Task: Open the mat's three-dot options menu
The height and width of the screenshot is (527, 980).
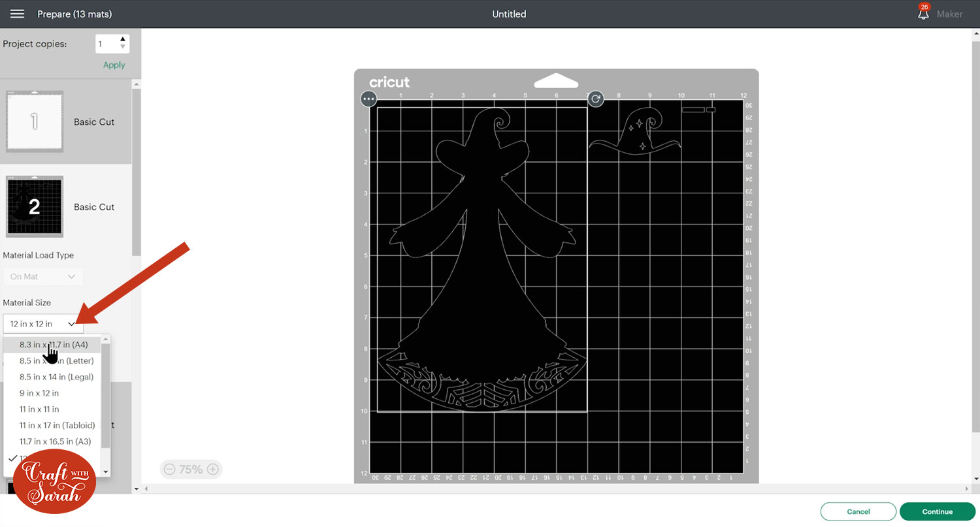Action: (369, 99)
